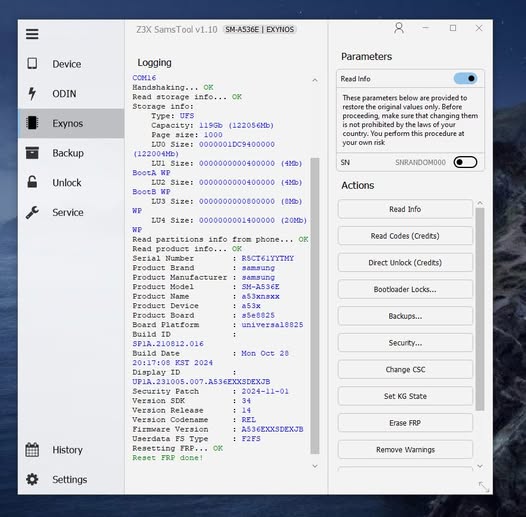
Task: Click the COM16 log entry
Action: [144, 78]
